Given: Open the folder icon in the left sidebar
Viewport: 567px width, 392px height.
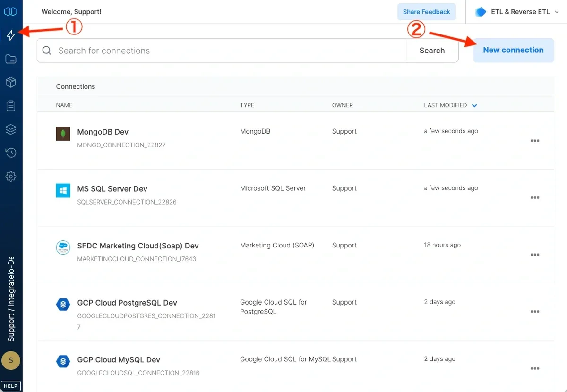Looking at the screenshot, I should click(x=10, y=59).
